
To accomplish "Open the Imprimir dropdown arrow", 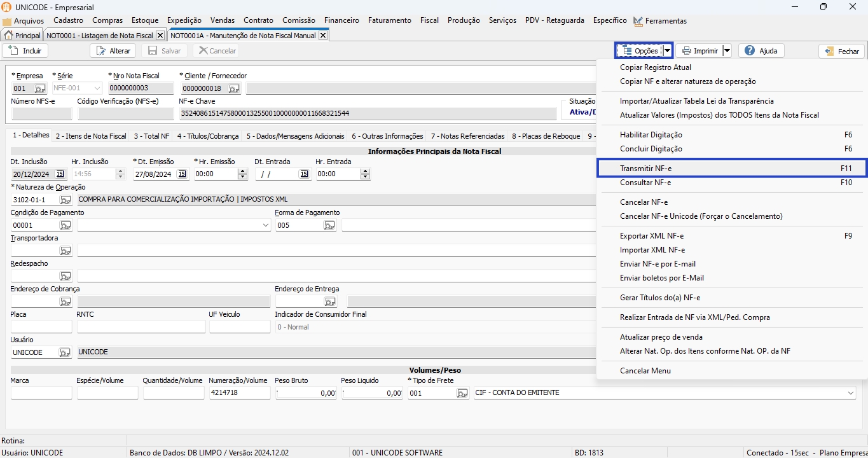I will [x=727, y=51].
